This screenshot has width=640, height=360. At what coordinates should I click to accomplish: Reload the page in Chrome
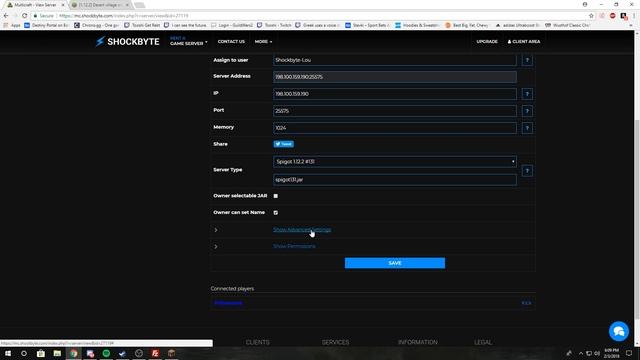pyautogui.click(x=24, y=16)
